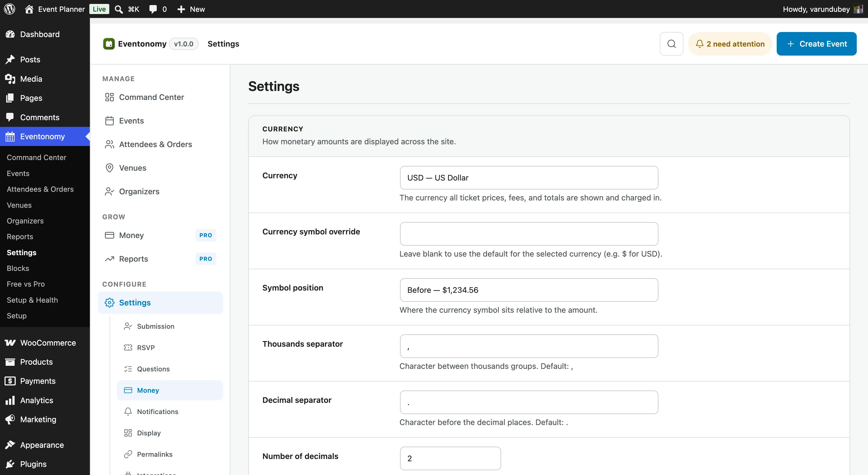Open Blocks submenu link
This screenshot has width=868, height=475.
pos(18,268)
